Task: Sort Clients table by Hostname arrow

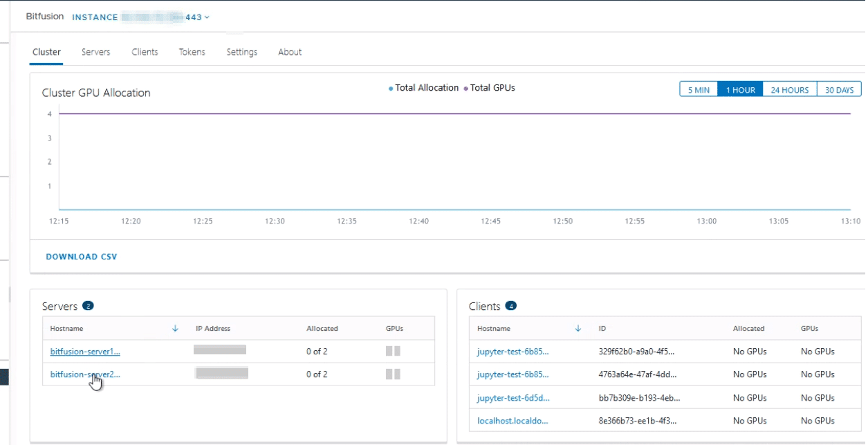Action: pyautogui.click(x=578, y=329)
